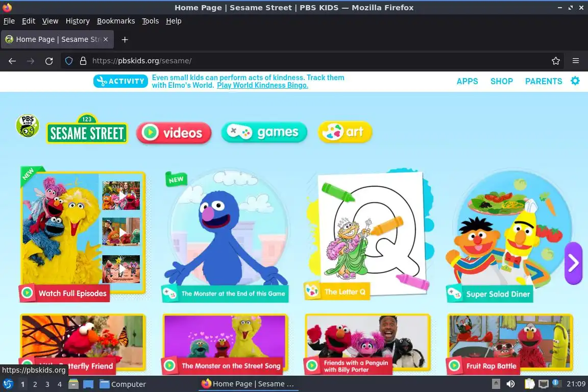Click the play icon on Watch Full Episodes
The image size is (588, 392).
click(27, 293)
